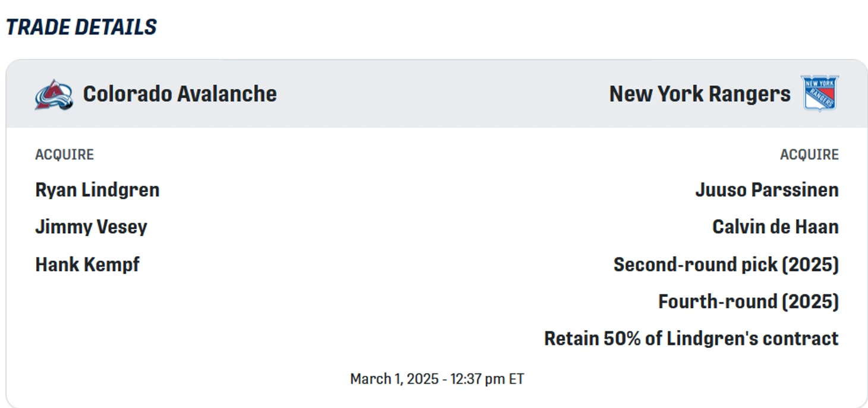Screen dimensions: 868x408
Task: Click the left ACQUIRE label under Avalanche
Action: tap(64, 155)
